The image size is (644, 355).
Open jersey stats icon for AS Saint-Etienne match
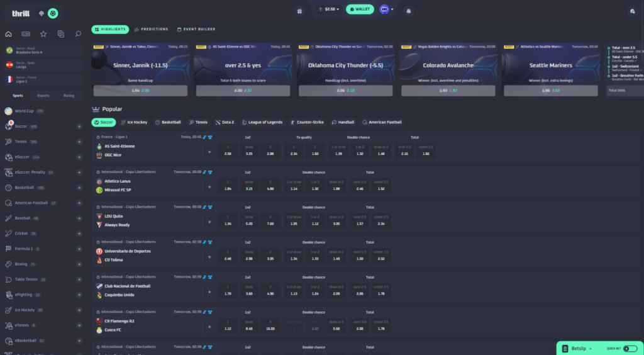(210, 137)
